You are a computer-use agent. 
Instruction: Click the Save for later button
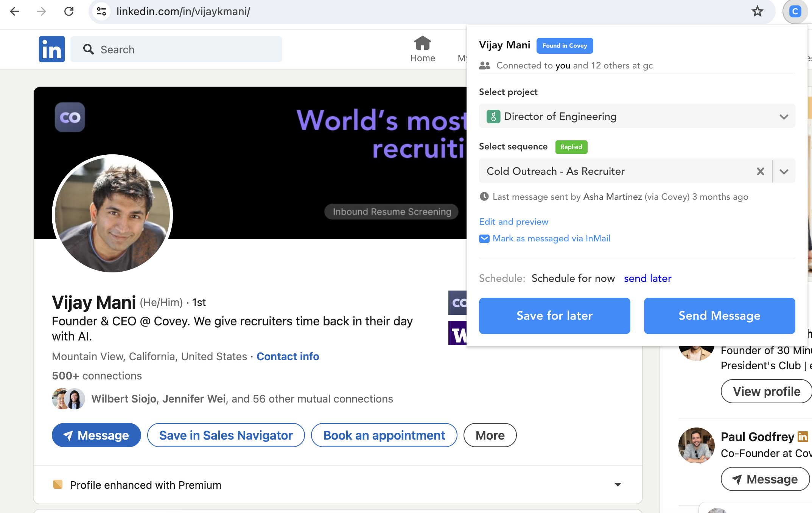click(x=554, y=316)
